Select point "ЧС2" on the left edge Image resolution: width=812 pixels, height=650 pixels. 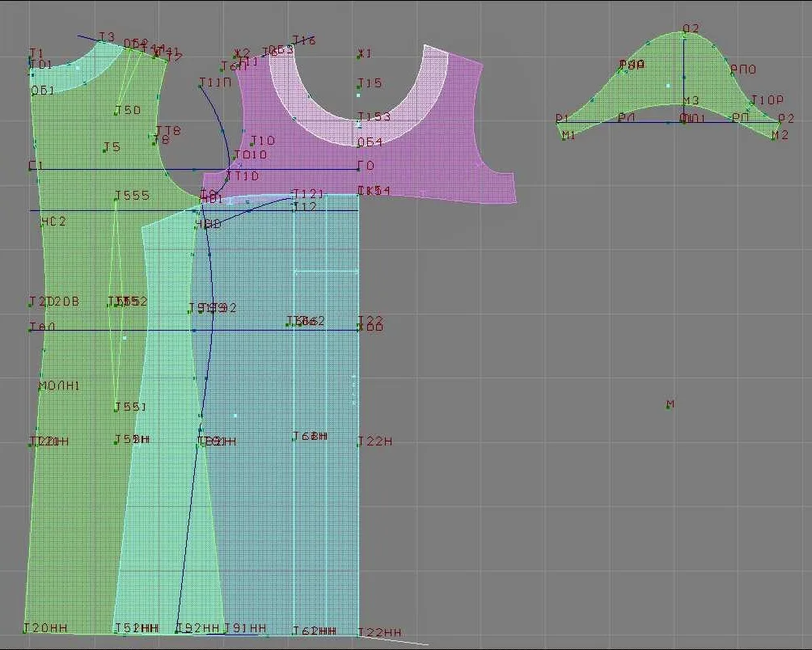tap(54, 222)
